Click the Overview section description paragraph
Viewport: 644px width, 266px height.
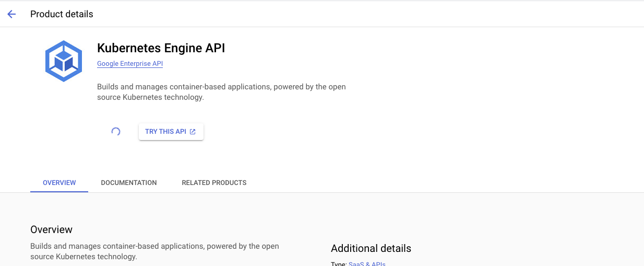tap(154, 251)
